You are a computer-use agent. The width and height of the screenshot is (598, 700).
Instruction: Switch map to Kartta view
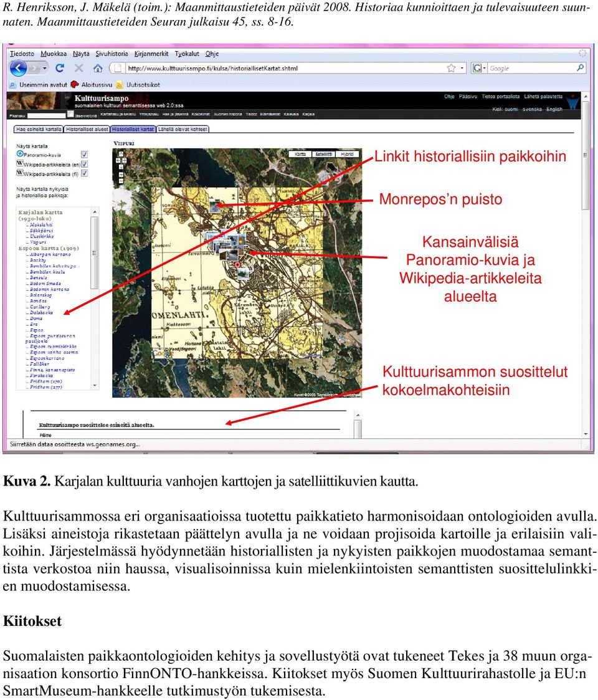[x=300, y=154]
